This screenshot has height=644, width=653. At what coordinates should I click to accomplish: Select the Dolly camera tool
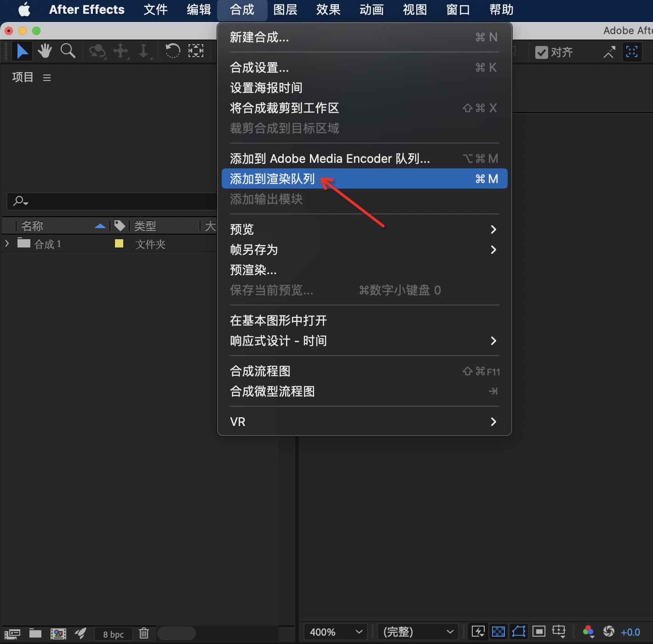(x=143, y=51)
